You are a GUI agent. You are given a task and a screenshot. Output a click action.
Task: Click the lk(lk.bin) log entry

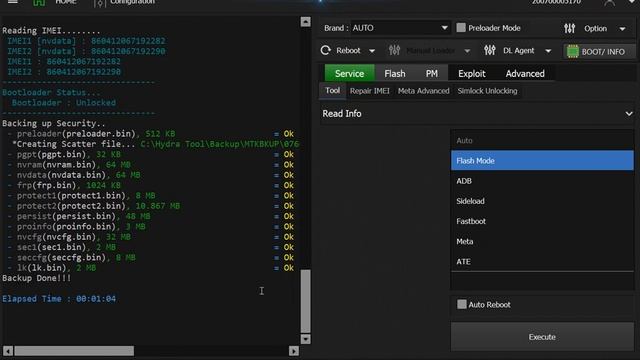[51, 268]
